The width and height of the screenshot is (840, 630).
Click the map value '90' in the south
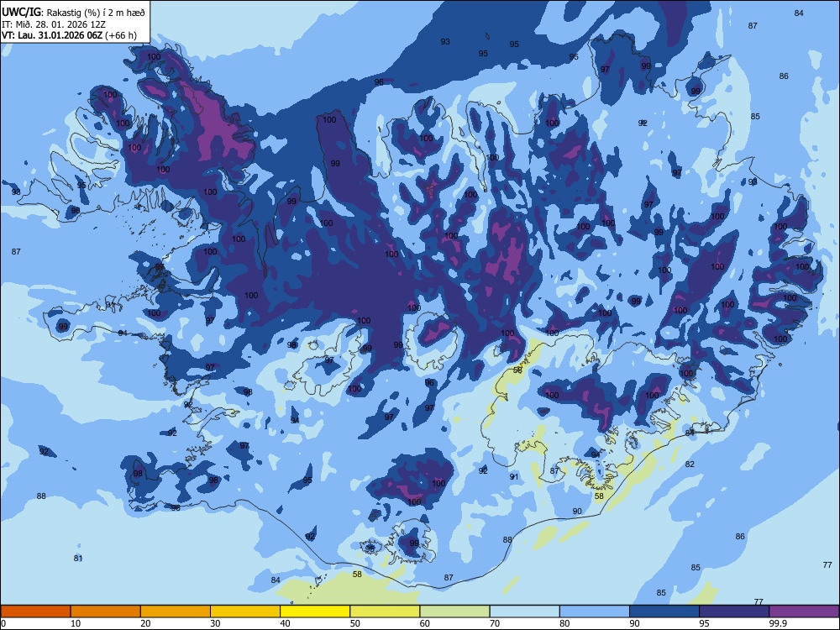[x=577, y=511]
